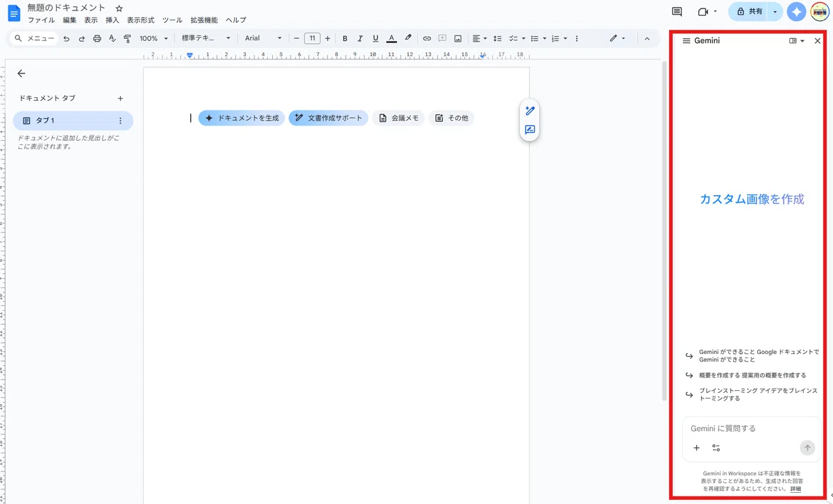Open the Arial font dropdown
Screen dimensions: 833x504
[x=263, y=39]
